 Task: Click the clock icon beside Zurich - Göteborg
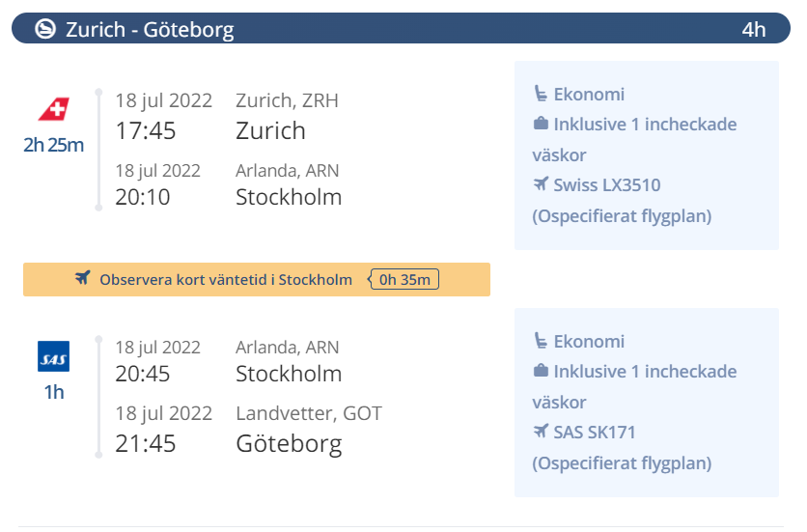[45, 30]
